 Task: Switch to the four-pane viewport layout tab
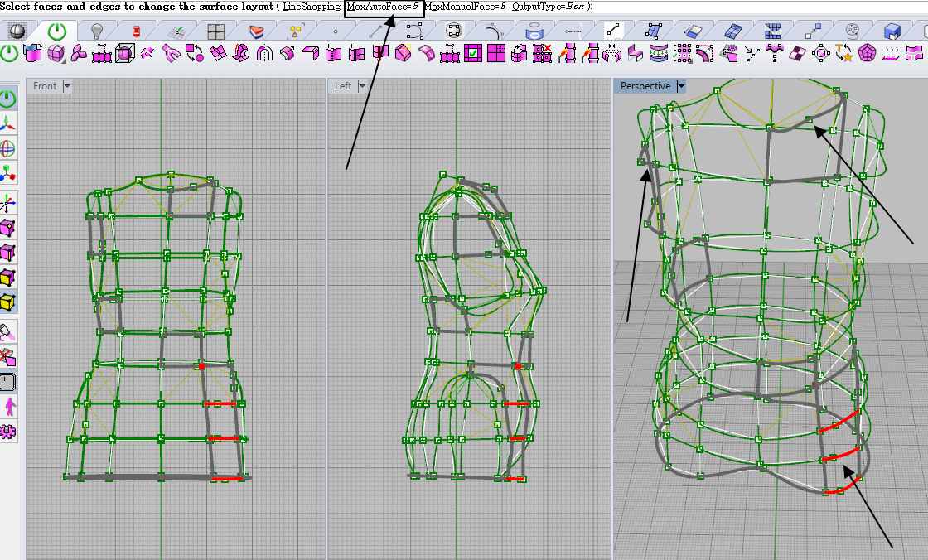tap(215, 31)
